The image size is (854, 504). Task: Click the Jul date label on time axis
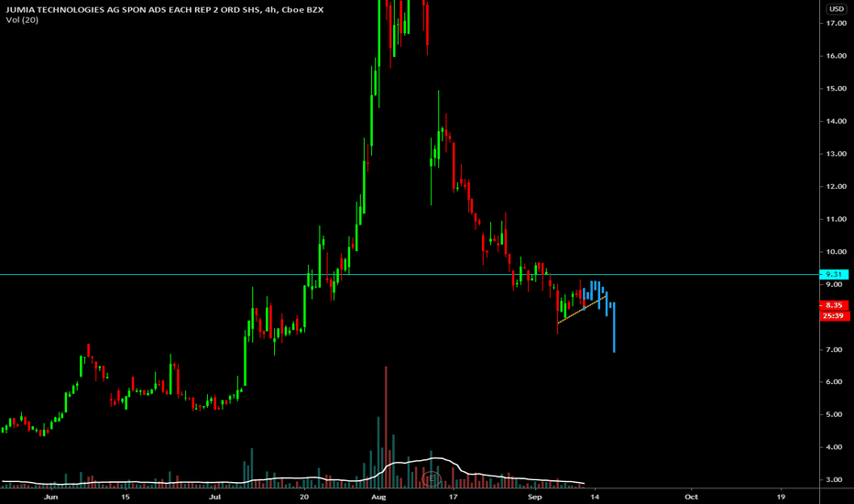pos(215,497)
